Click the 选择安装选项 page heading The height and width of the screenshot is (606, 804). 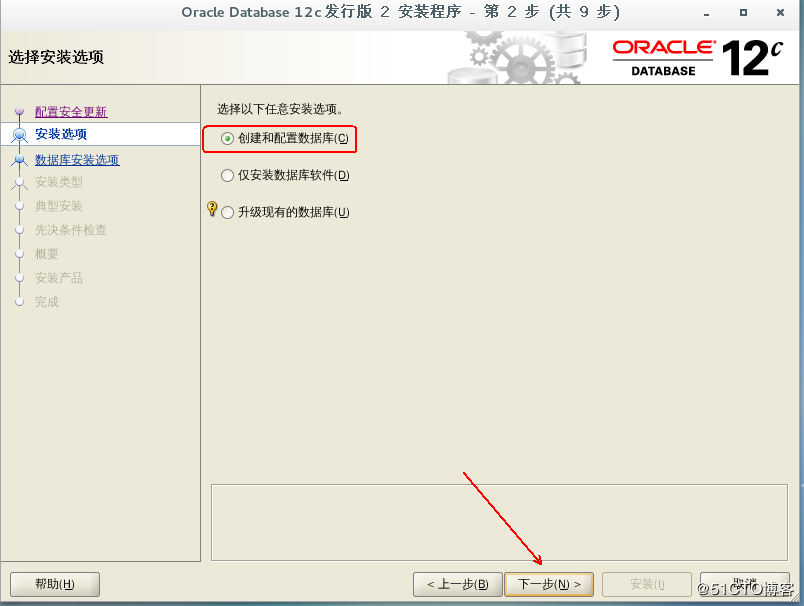click(x=56, y=57)
